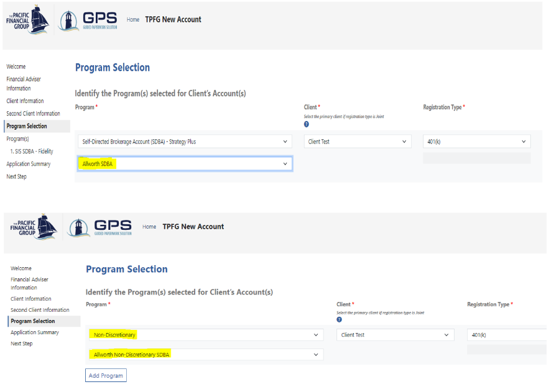559x392 pixels.
Task: Click the gray field under 401(k) in top screenshot
Action: 477,158
